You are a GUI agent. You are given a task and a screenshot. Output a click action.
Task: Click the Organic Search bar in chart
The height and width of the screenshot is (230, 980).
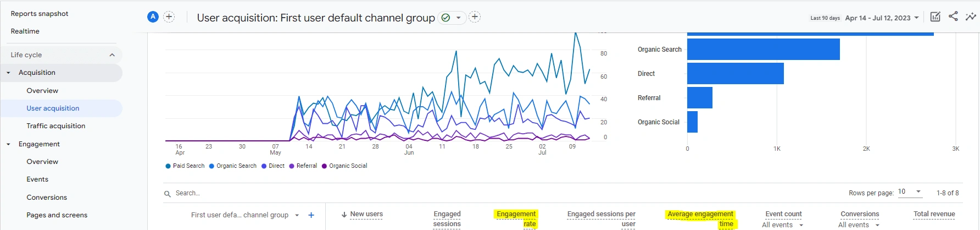coord(763,50)
